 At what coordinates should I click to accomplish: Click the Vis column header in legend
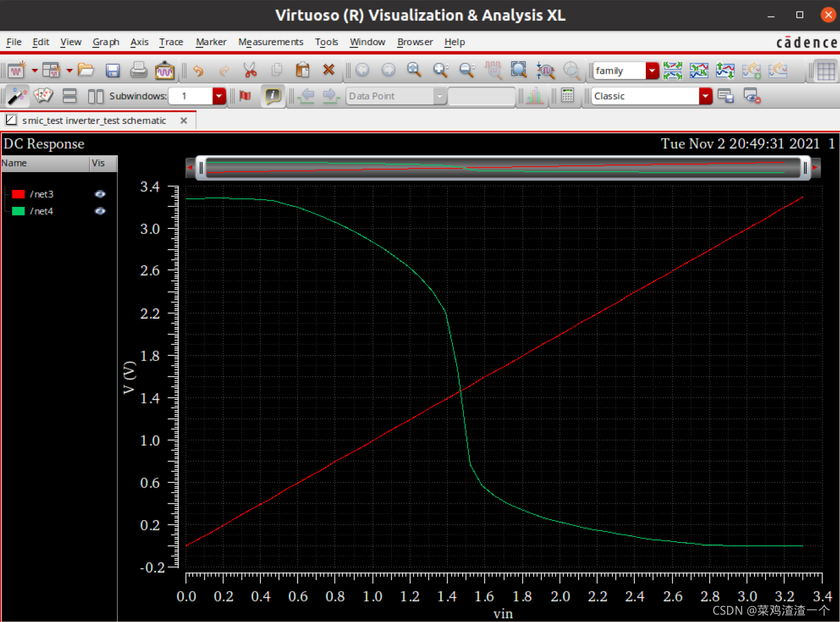[x=103, y=163]
